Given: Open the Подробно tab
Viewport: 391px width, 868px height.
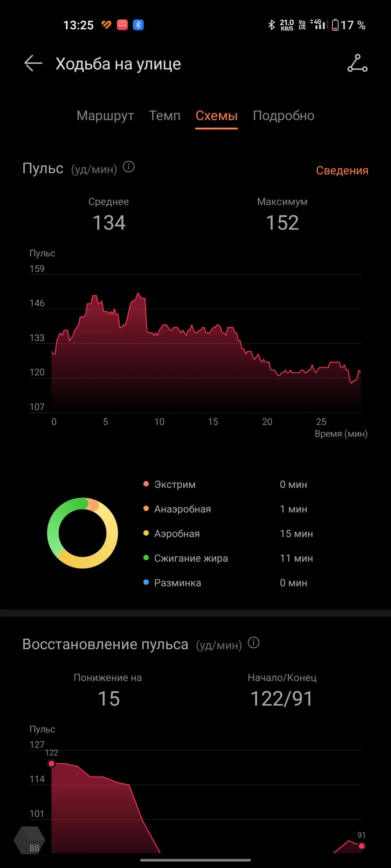Looking at the screenshot, I should point(283,116).
